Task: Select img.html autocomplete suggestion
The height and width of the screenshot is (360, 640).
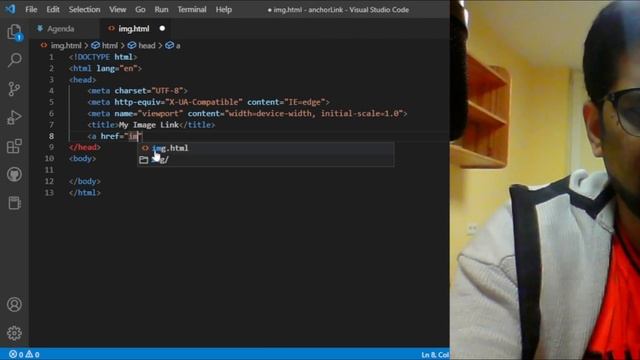Action: click(265, 148)
